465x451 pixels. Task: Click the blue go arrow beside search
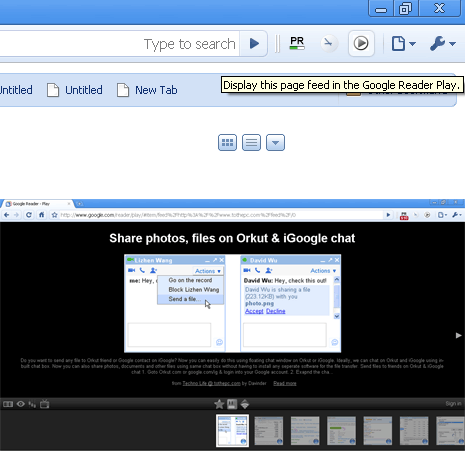254,43
